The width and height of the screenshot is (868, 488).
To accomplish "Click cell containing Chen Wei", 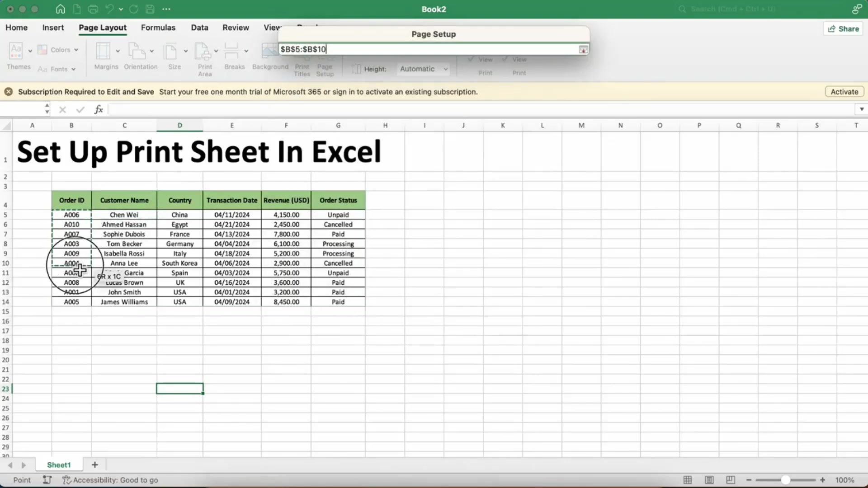I will (x=124, y=215).
